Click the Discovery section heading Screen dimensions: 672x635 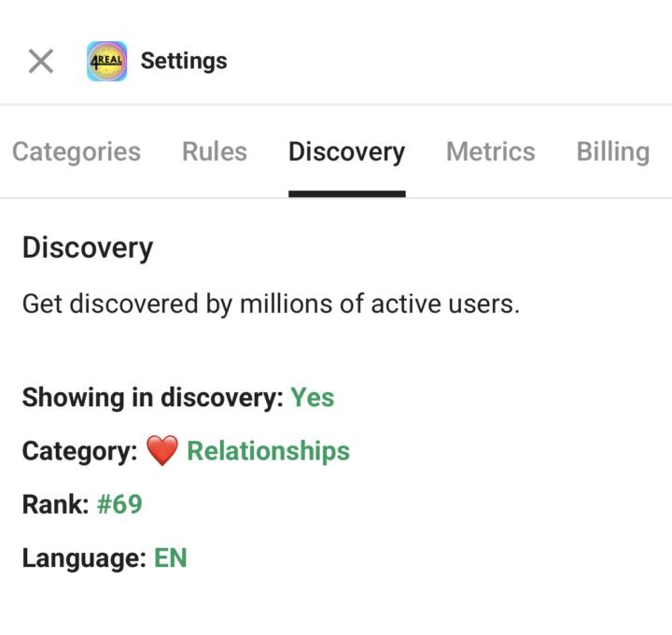tap(88, 247)
